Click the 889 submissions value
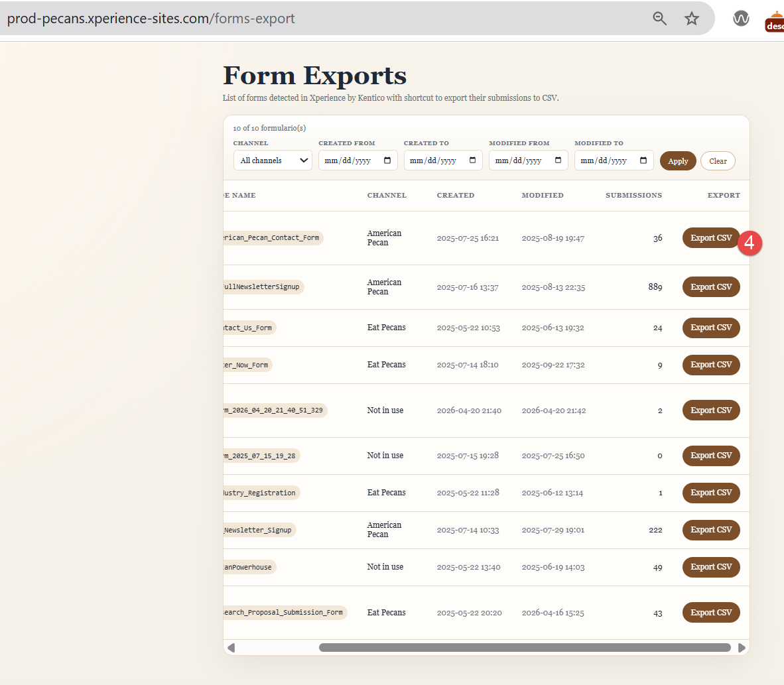784x685 pixels. point(655,287)
